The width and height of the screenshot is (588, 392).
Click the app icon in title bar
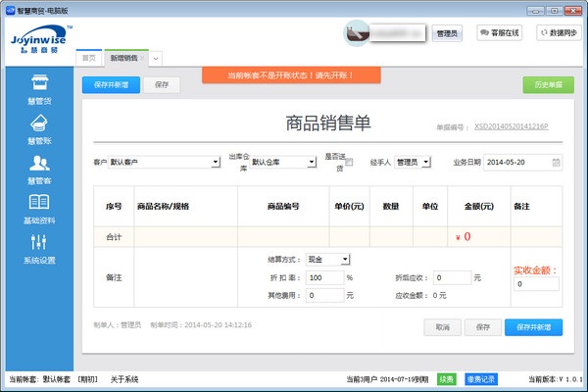[10, 11]
